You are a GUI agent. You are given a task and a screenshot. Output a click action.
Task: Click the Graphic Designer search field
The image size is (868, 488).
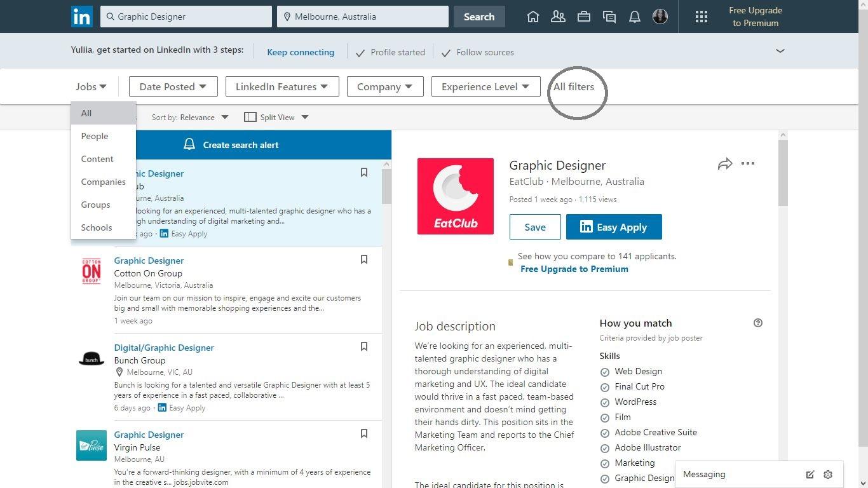186,17
